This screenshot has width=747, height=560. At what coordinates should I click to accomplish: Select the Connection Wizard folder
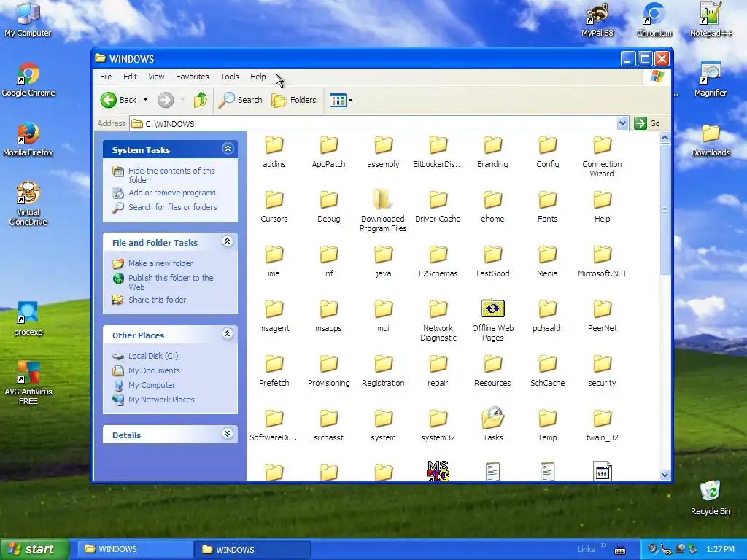[x=602, y=157]
